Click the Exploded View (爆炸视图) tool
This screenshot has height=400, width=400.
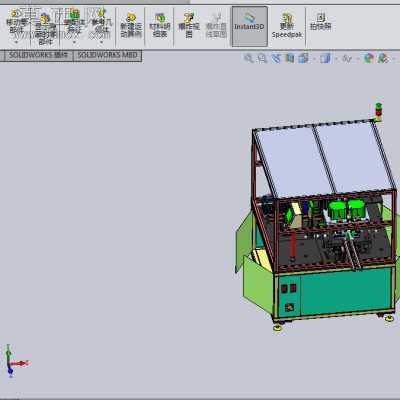pyautogui.click(x=189, y=26)
